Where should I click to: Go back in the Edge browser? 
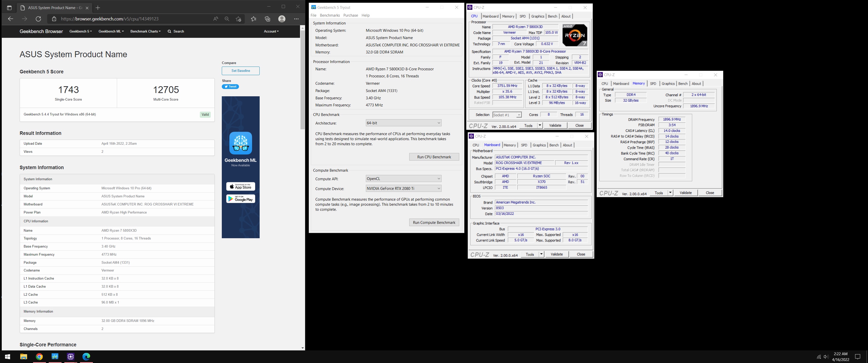10,19
